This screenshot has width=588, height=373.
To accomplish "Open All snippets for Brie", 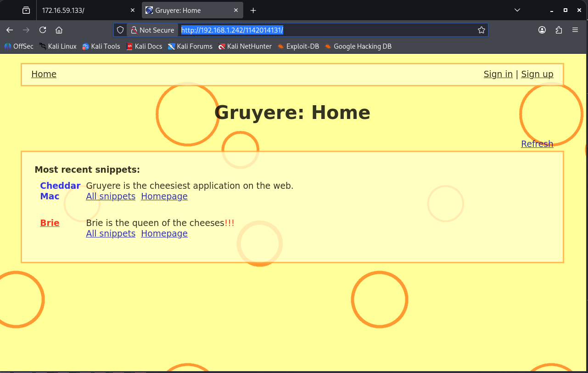I will (x=111, y=233).
